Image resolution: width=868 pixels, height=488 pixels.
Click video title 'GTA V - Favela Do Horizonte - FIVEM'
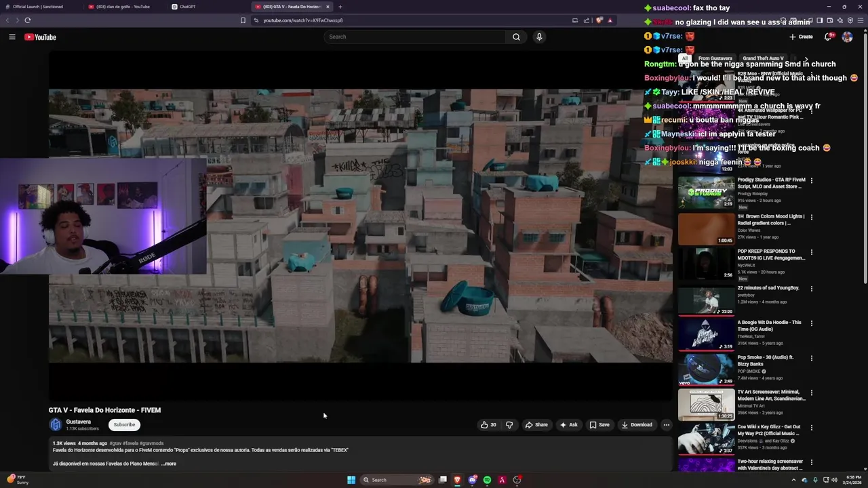tap(104, 410)
